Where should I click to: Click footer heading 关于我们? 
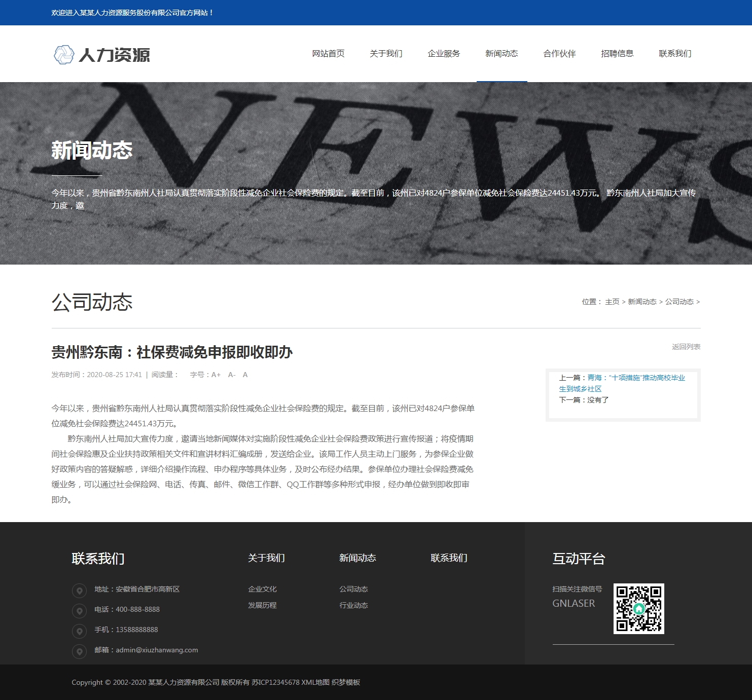pos(266,558)
